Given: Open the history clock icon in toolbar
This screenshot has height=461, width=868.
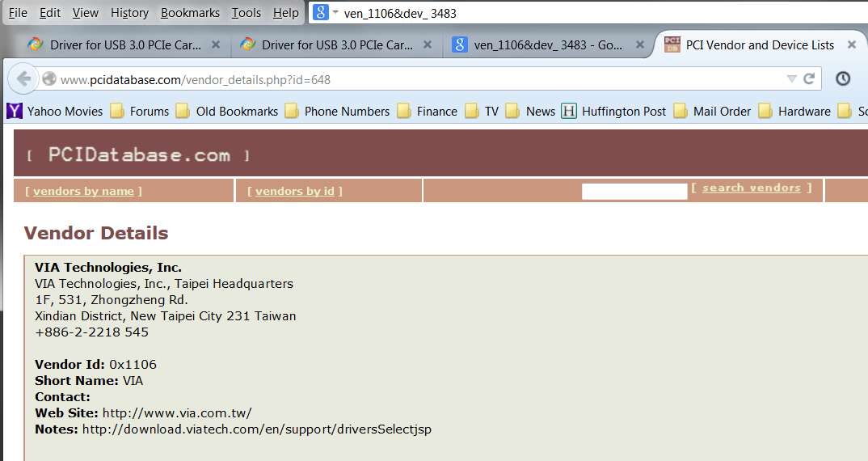Looking at the screenshot, I should coord(842,78).
